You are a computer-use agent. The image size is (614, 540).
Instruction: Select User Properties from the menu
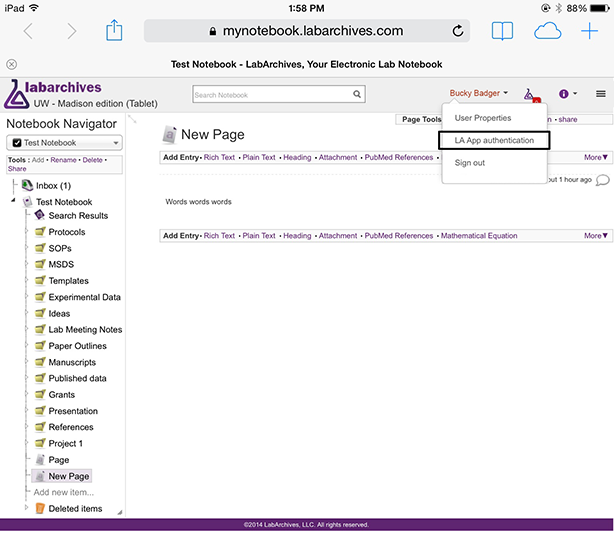click(x=482, y=118)
